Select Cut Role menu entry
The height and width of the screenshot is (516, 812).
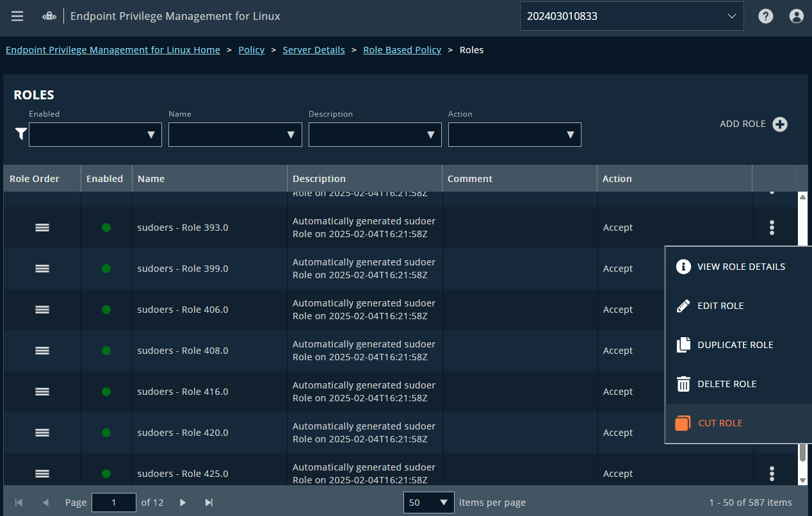739,423
